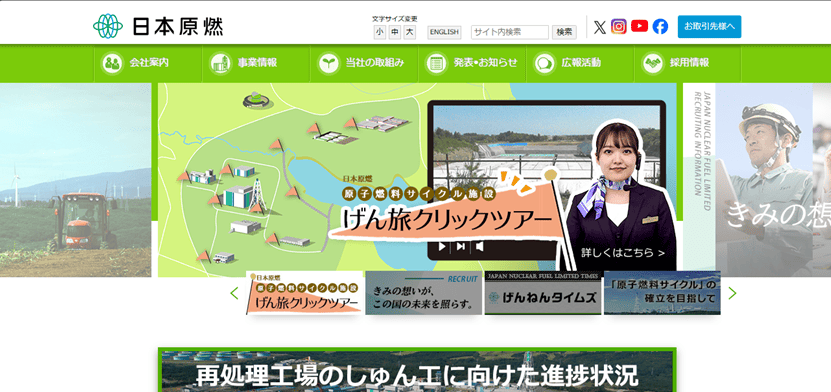Open the Facebook icon link
831x392 pixels.
pyautogui.click(x=660, y=26)
